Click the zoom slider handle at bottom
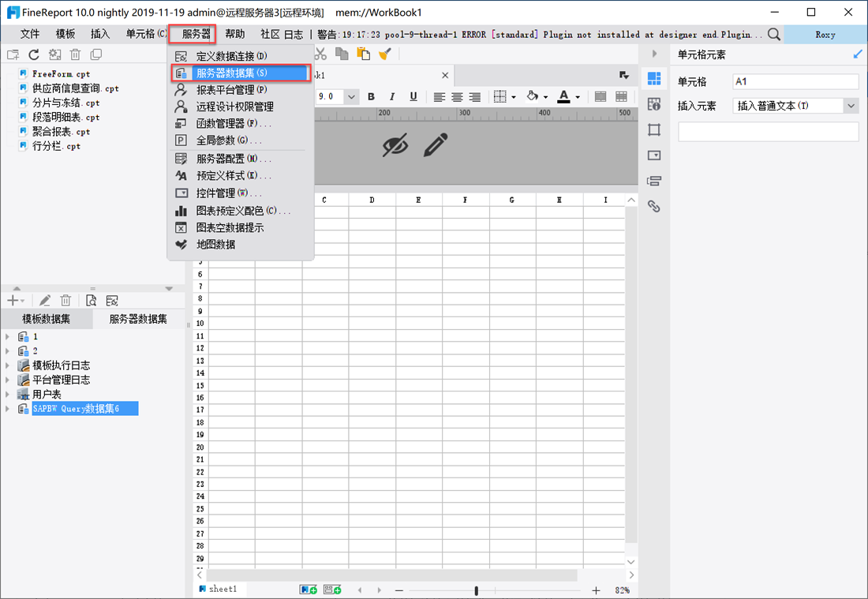The image size is (868, 599). pos(476,590)
